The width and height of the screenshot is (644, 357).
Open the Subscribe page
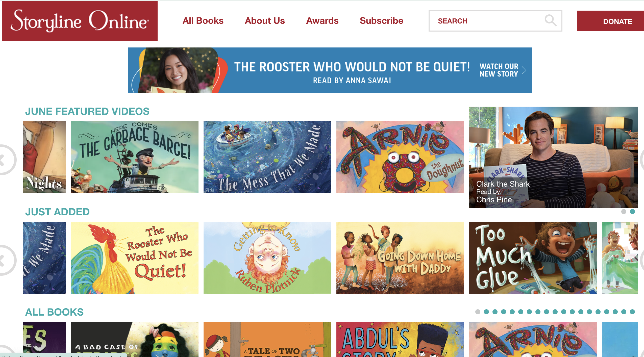pyautogui.click(x=381, y=21)
